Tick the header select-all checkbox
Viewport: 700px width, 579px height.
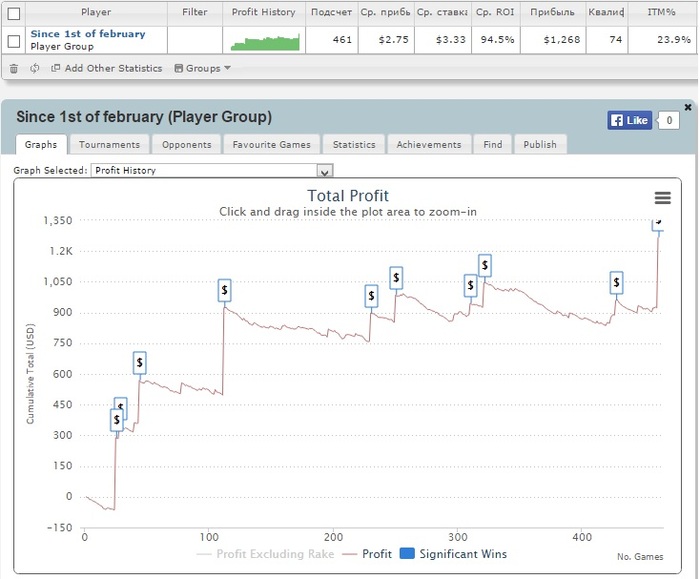click(x=14, y=14)
